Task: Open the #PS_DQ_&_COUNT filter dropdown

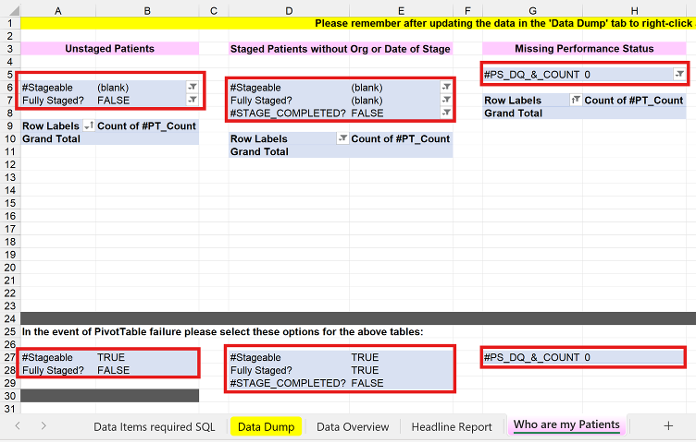Action: coord(680,74)
